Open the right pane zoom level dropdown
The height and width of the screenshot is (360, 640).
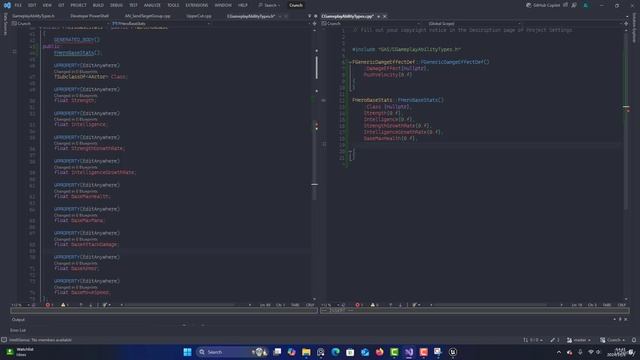coord(330,305)
